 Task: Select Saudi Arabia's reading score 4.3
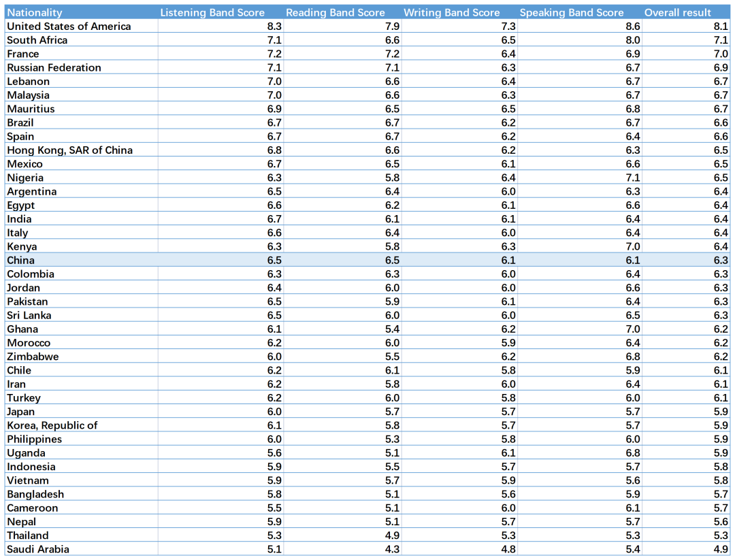[x=392, y=549]
